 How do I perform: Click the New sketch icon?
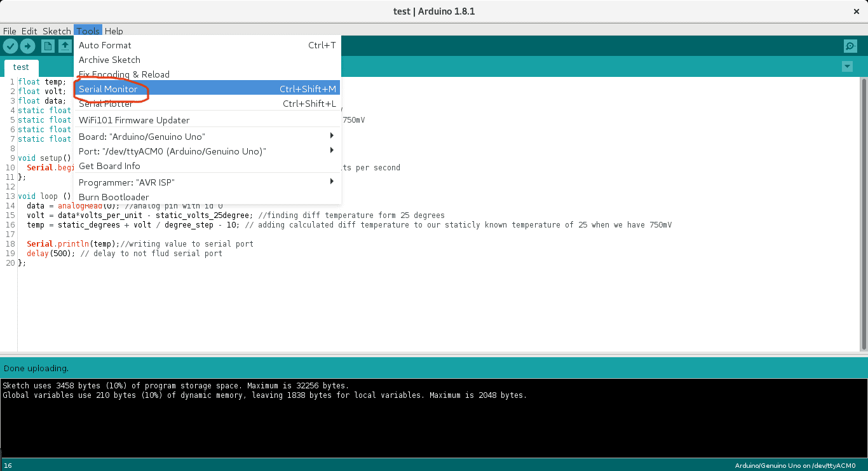(48, 46)
